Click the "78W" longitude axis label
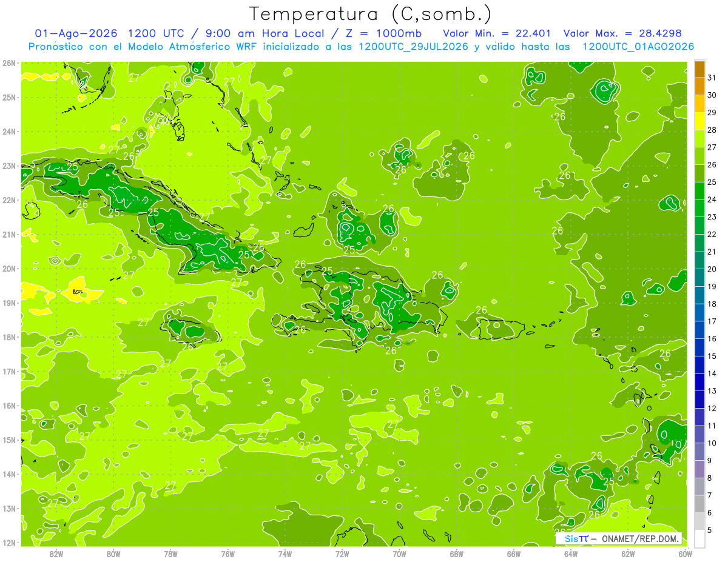This screenshot has height=562, width=728. click(x=170, y=554)
